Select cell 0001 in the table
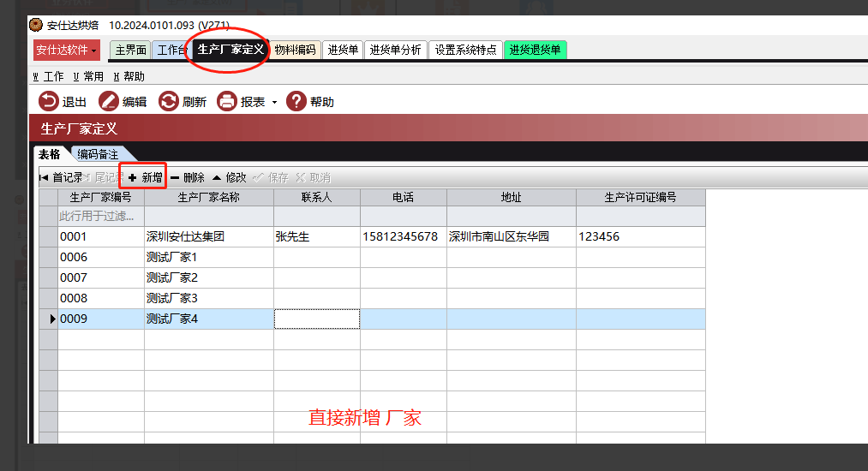The image size is (868, 471). pos(101,237)
